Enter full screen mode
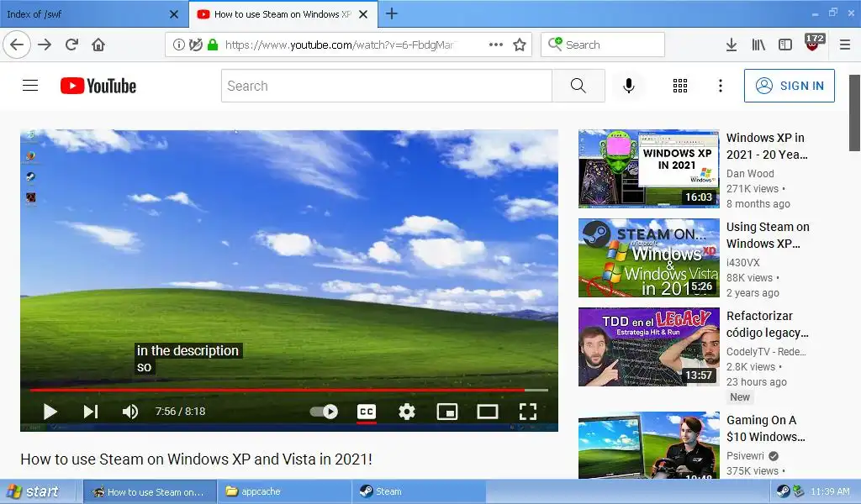The image size is (861, 504). tap(528, 412)
